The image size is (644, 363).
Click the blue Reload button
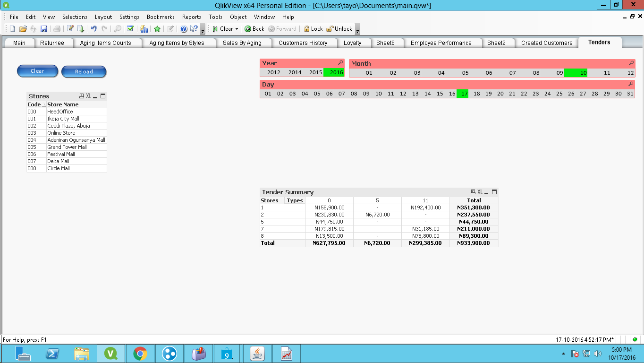84,72
